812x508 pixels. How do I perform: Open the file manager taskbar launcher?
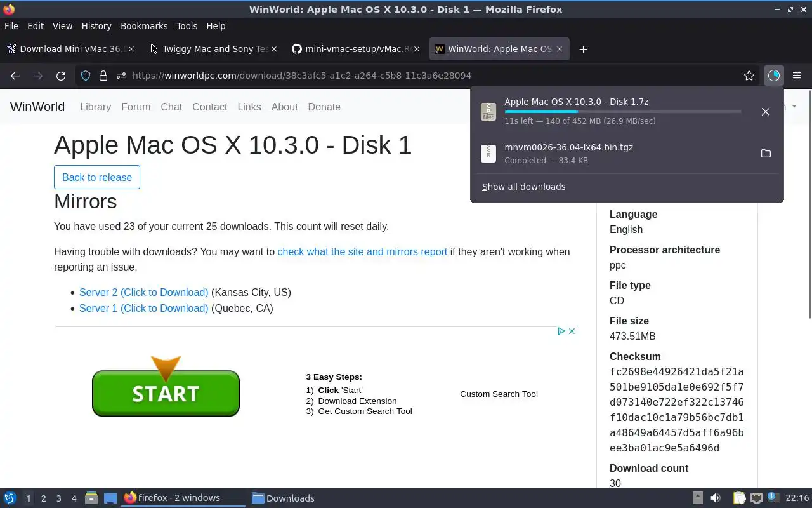(x=91, y=498)
